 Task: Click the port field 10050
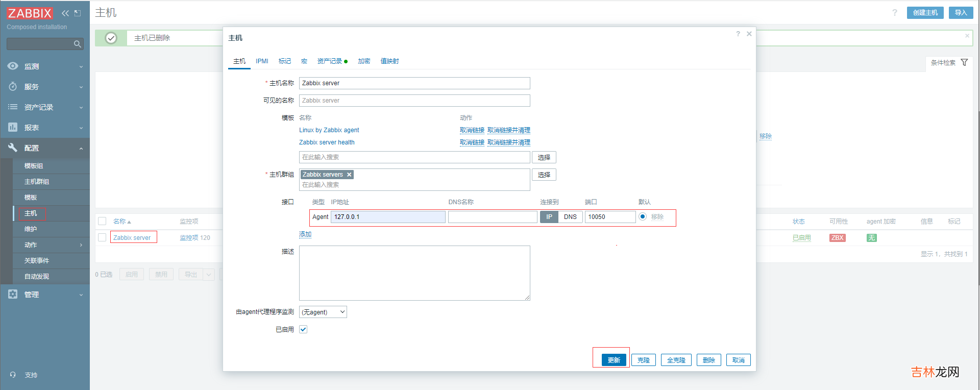coord(610,217)
